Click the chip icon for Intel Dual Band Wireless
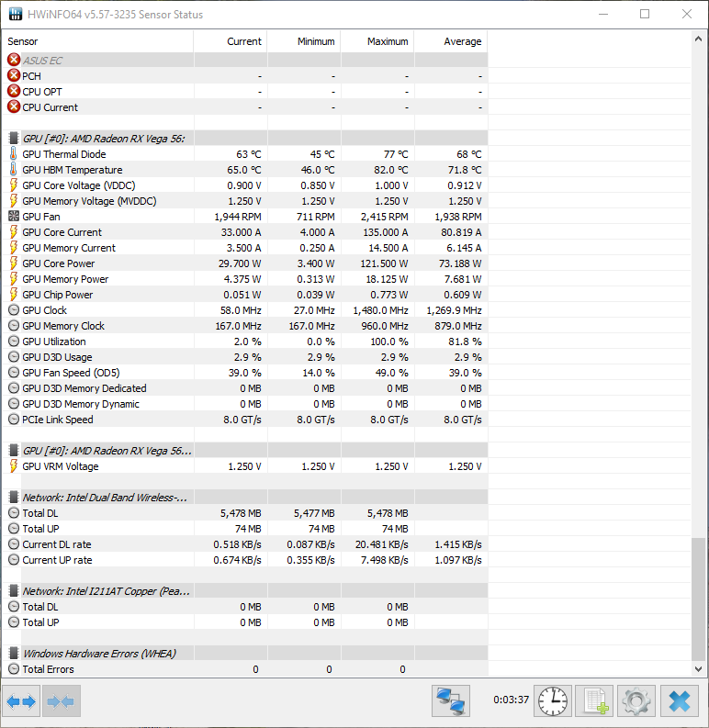Image resolution: width=709 pixels, height=728 pixels. click(14, 498)
